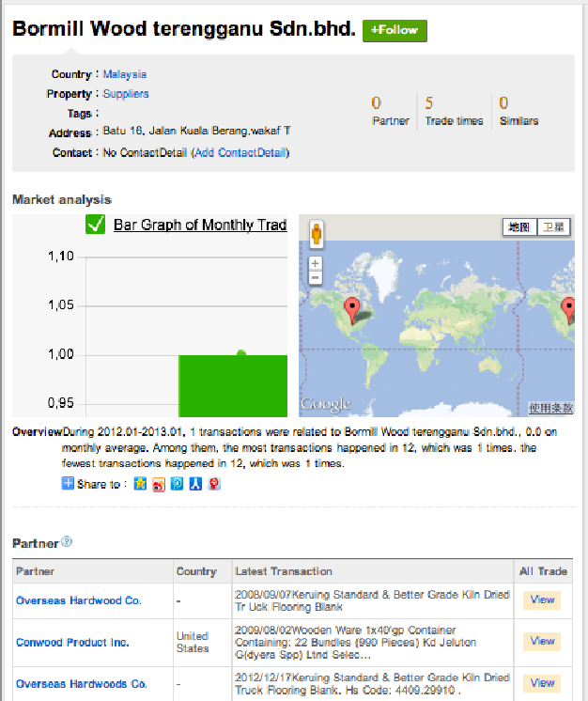Click the 2012/12/17 Keruing transaction text
Image resolution: width=588 pixels, height=701 pixels.
(372, 684)
